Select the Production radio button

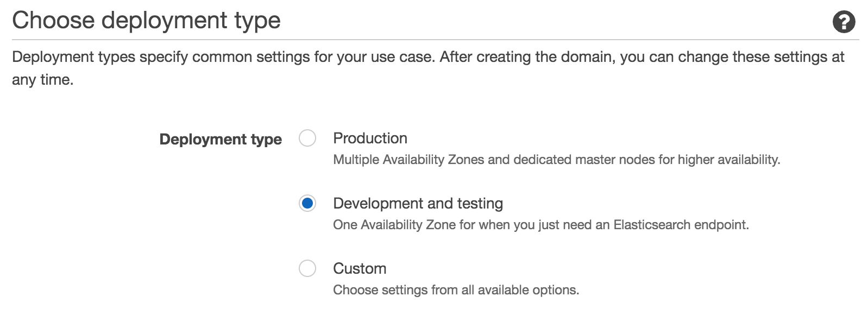pos(307,138)
